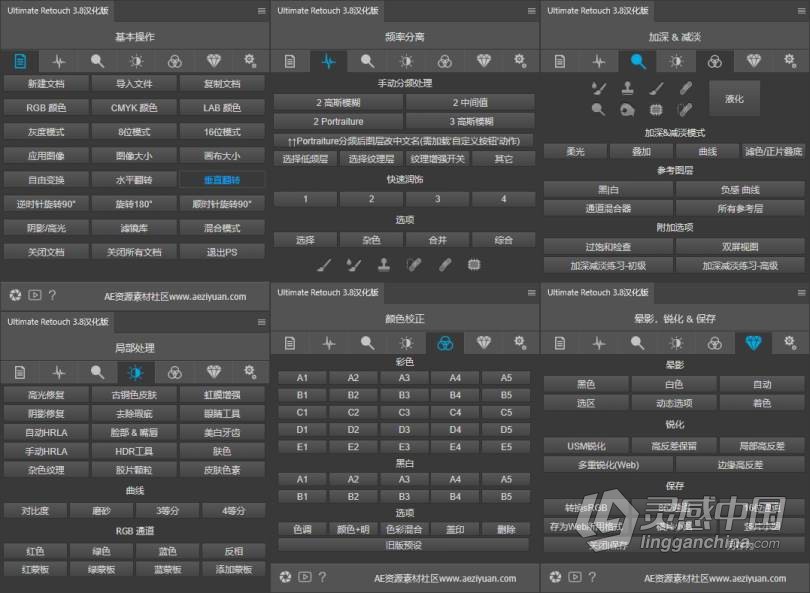Open panel menu of 局部处理 panel
Screen dimensions: 810x593
pyautogui.click(x=261, y=322)
